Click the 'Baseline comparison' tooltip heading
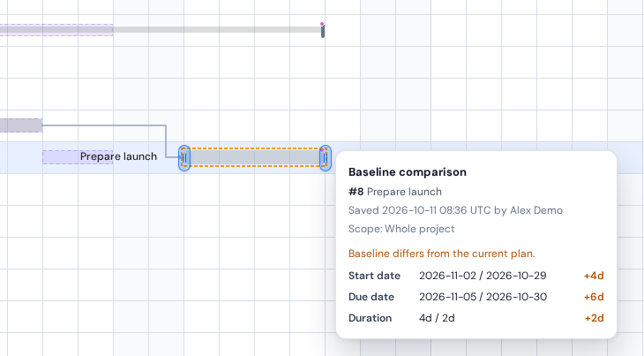The height and width of the screenshot is (356, 644). pyautogui.click(x=408, y=172)
